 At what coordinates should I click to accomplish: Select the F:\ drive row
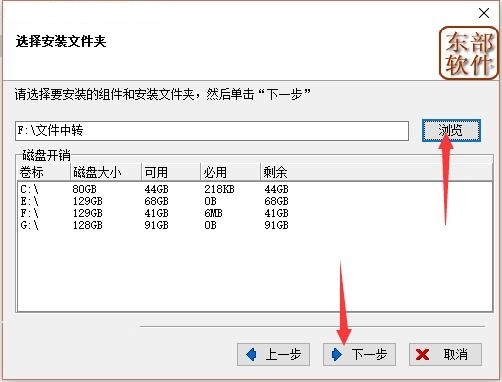pos(255,213)
